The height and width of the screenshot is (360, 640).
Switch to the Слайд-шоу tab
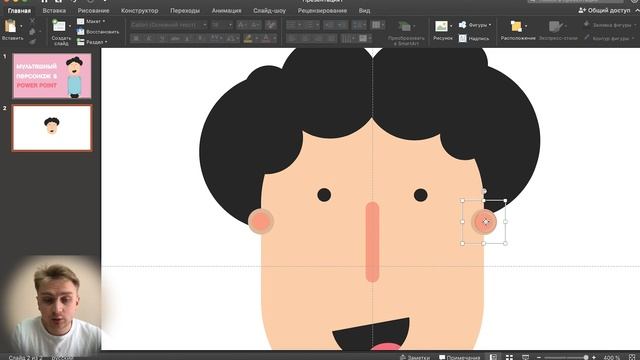(269, 11)
